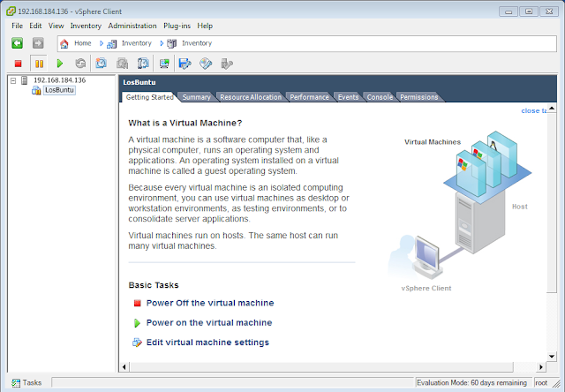Click the LosBuntu panel header title
The height and width of the screenshot is (392, 565).
(139, 82)
